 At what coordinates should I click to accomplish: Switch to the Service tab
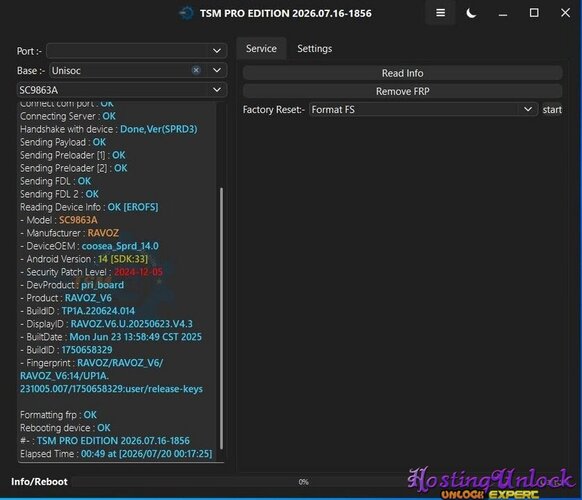click(261, 49)
